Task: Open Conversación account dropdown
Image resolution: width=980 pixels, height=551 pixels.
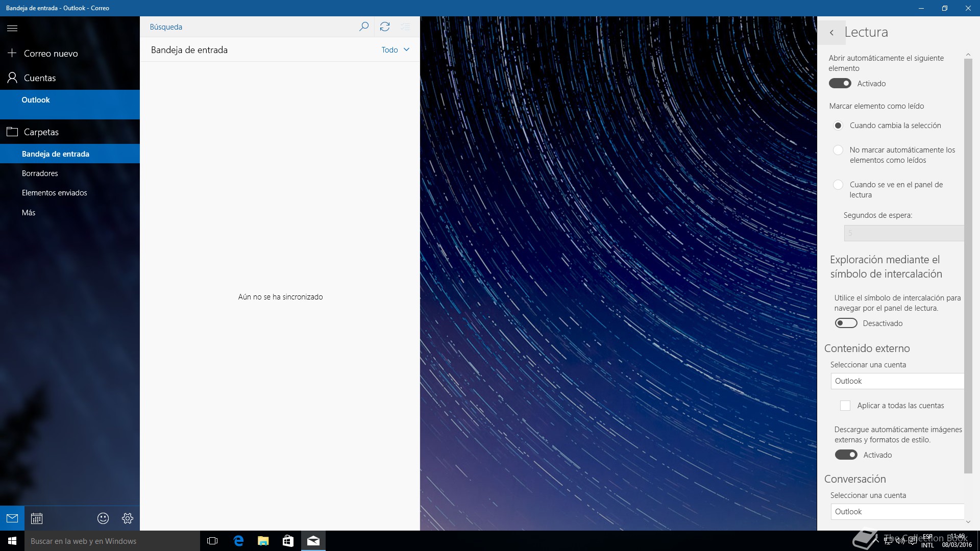Action: tap(897, 512)
